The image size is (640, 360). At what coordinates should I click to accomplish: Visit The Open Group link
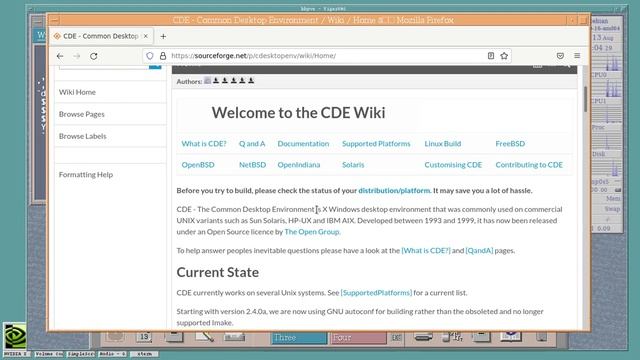(311, 232)
